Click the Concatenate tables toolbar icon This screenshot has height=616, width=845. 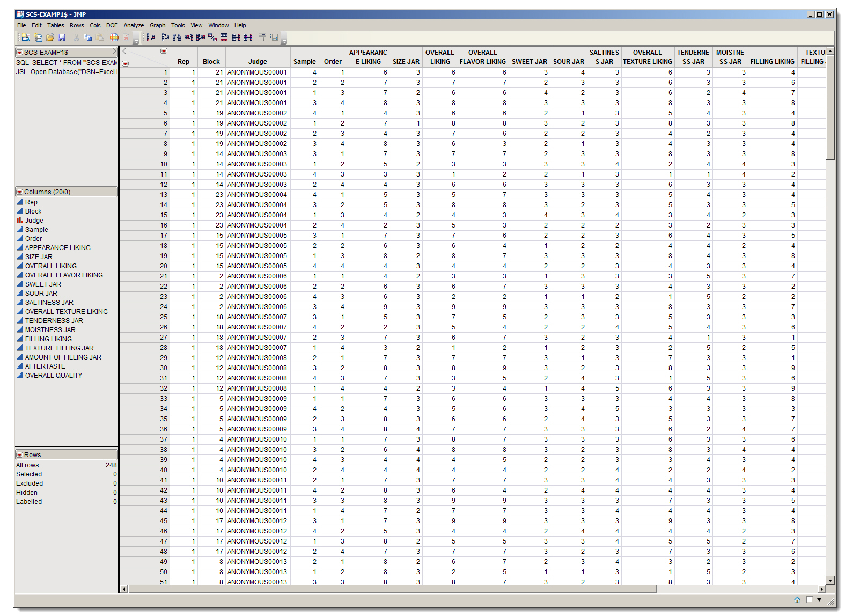click(224, 38)
